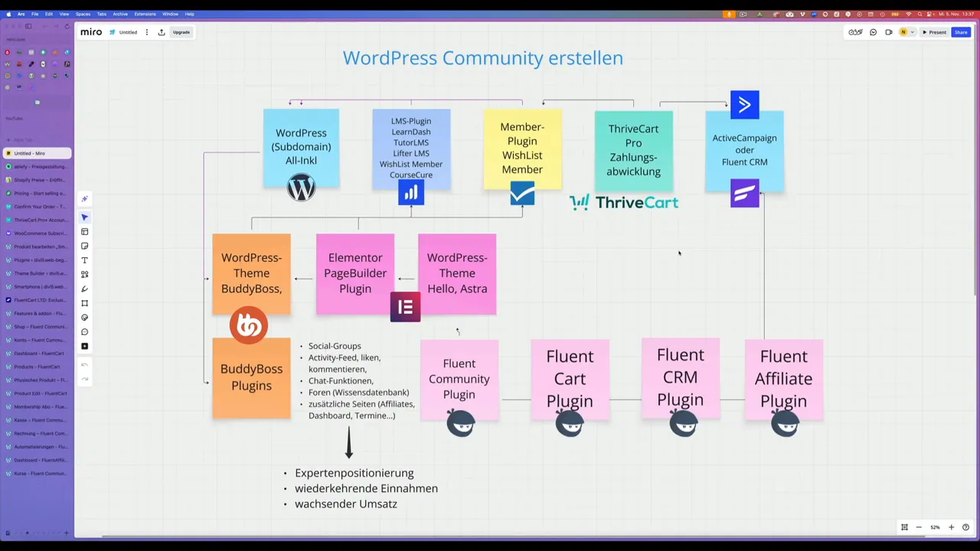Select the frame tool
The width and height of the screenshot is (980, 551).
coord(84,303)
